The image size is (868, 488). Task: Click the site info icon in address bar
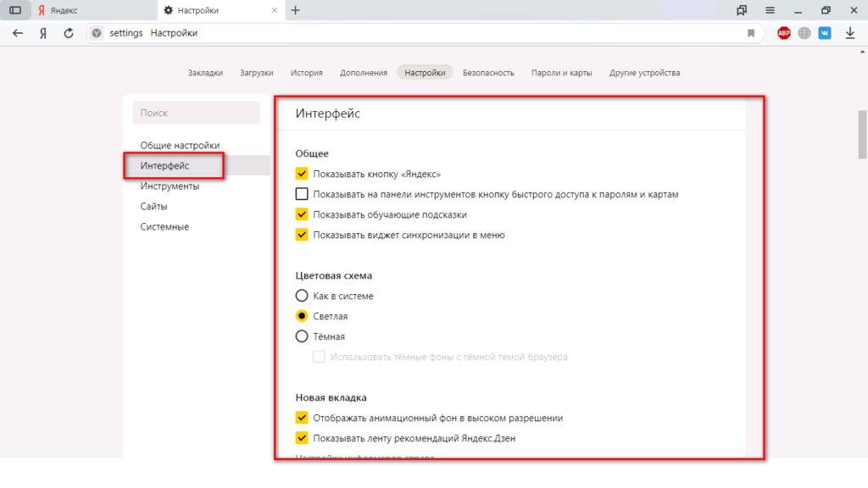[97, 33]
